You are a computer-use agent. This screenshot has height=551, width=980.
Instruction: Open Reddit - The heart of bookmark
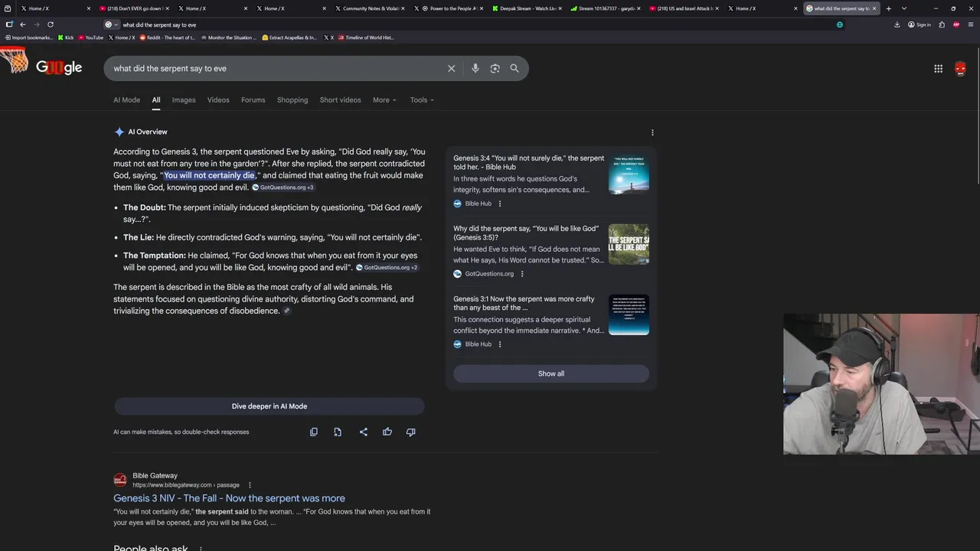167,37
